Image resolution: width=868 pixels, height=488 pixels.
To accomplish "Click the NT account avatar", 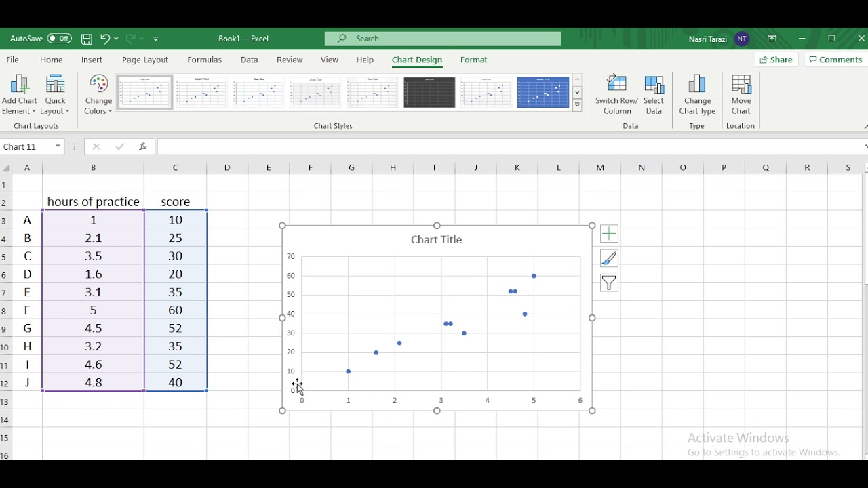I will click(x=742, y=39).
